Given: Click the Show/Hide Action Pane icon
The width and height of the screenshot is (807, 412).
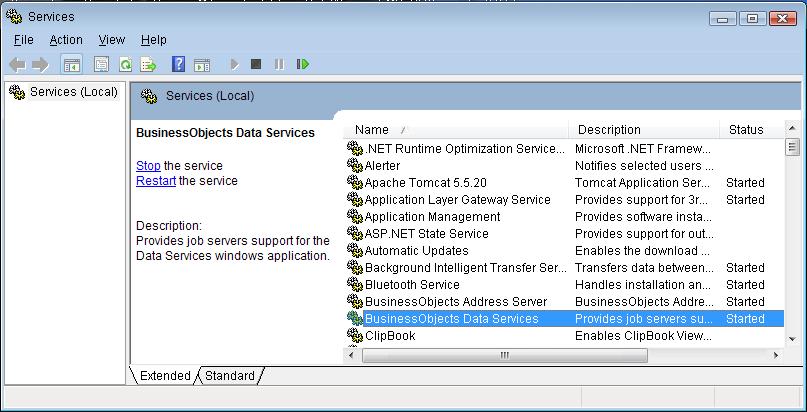Looking at the screenshot, I should point(201,64).
